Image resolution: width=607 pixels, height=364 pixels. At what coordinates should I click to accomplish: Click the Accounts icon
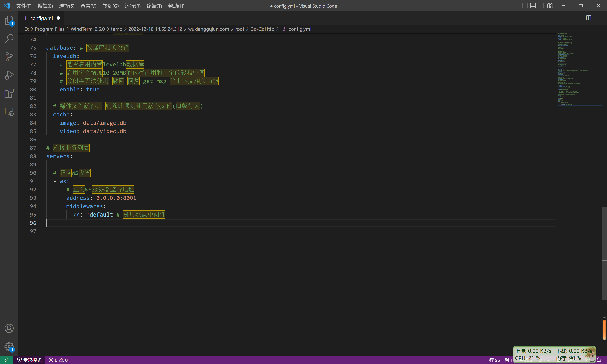pos(9,328)
